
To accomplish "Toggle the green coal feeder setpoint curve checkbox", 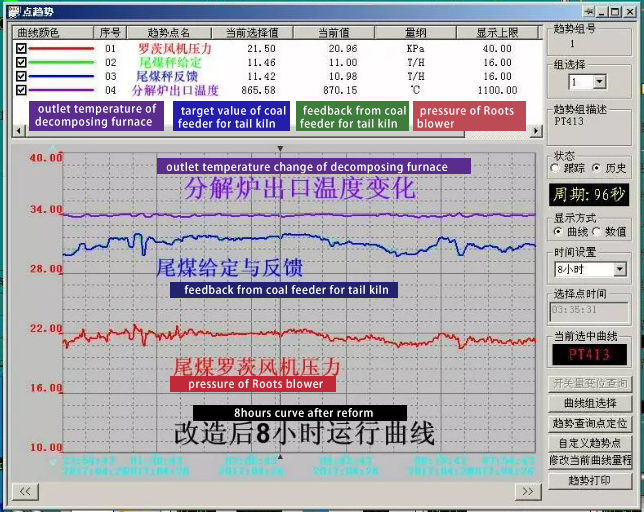I will pos(21,62).
